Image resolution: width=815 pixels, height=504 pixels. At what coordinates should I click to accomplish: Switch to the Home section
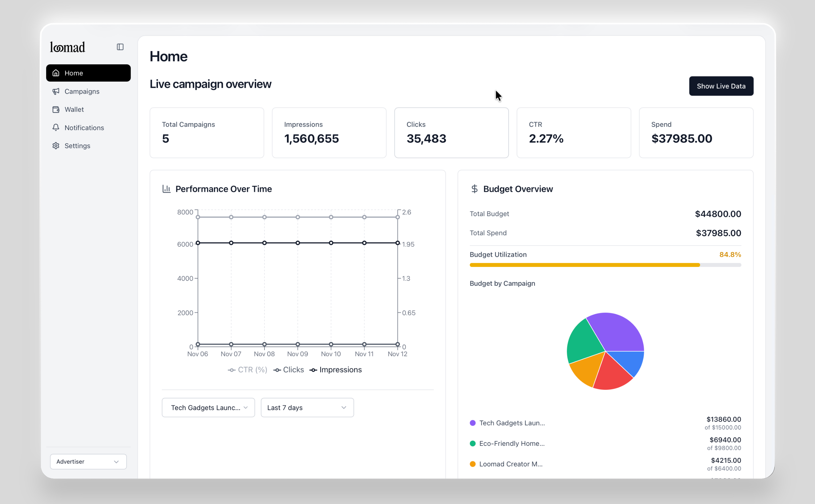point(74,73)
